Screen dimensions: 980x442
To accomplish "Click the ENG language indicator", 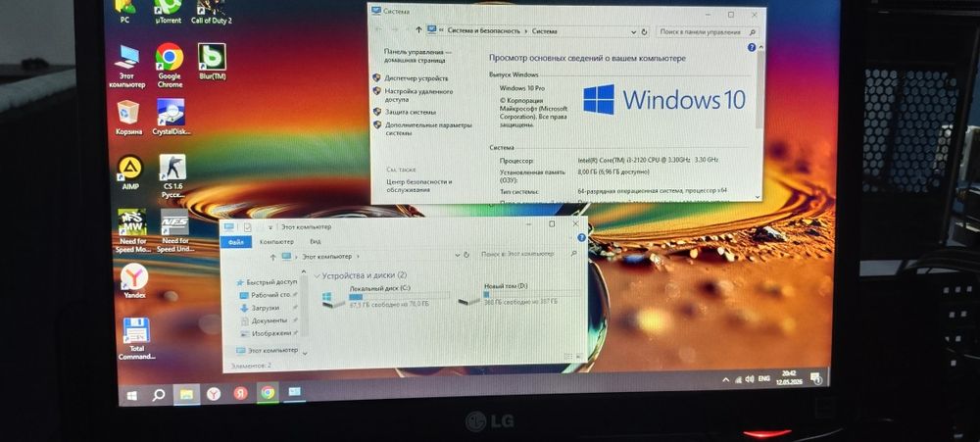I will [x=763, y=379].
